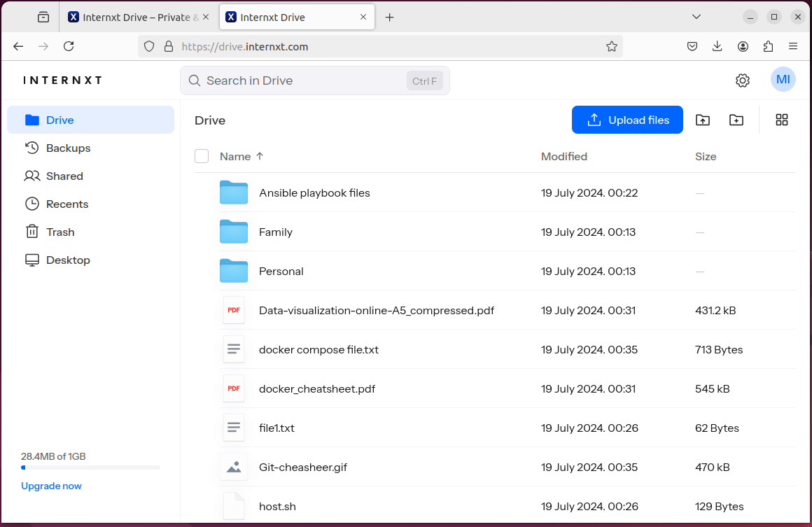This screenshot has height=527, width=812.
Task: Toggle the bookmark star for this page
Action: (x=611, y=46)
